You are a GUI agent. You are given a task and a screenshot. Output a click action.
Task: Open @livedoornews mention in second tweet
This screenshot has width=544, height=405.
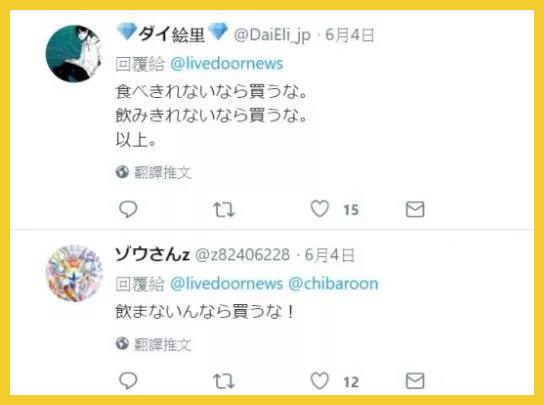tap(227, 284)
